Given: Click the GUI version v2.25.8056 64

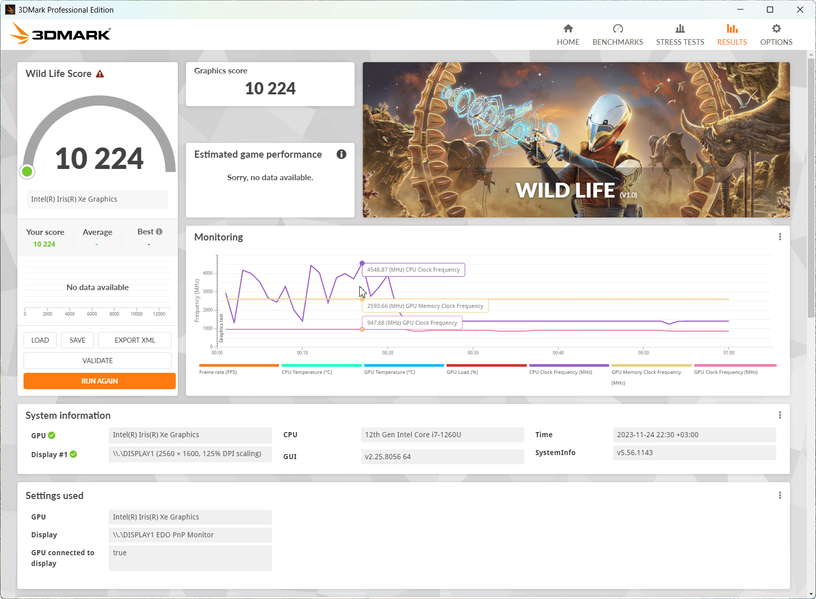Looking at the screenshot, I should pyautogui.click(x=442, y=456).
